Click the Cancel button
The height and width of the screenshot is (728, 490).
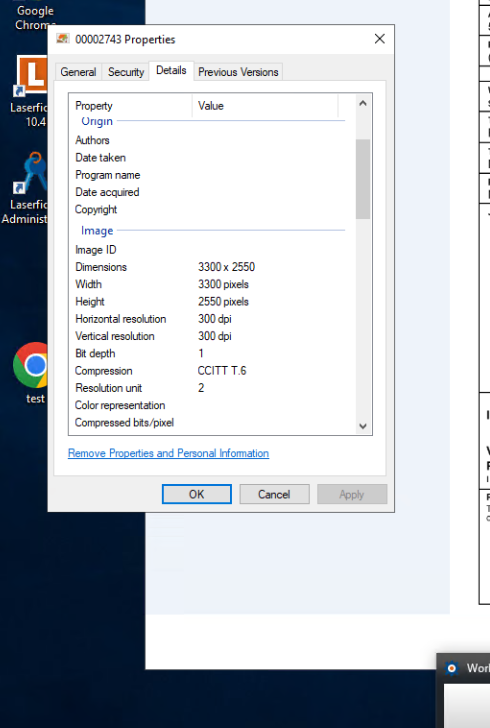point(274,494)
